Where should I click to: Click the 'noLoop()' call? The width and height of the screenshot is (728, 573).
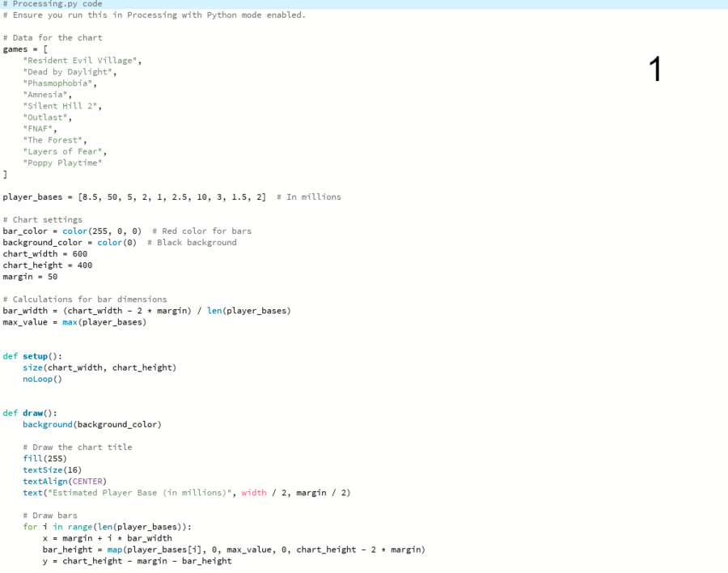[42, 380]
